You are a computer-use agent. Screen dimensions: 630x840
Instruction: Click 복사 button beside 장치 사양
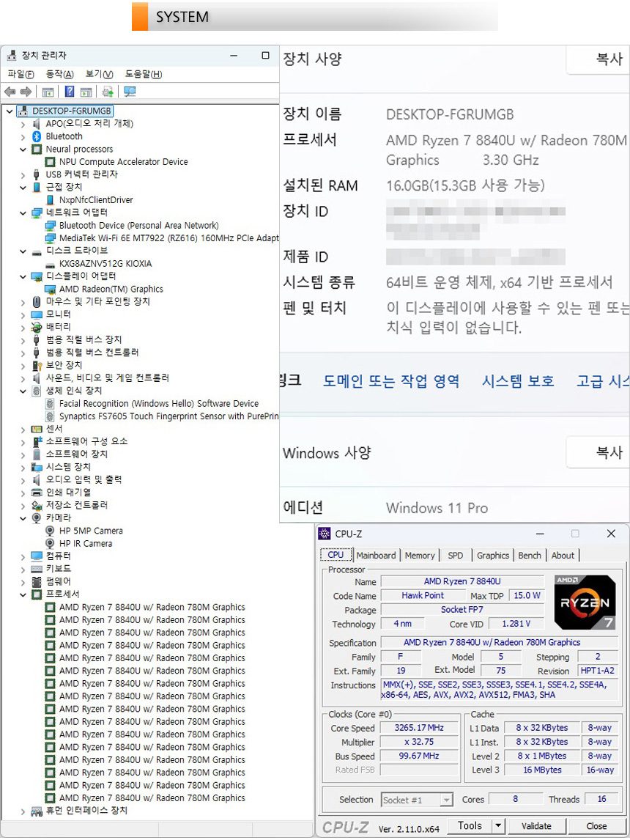coord(608,59)
